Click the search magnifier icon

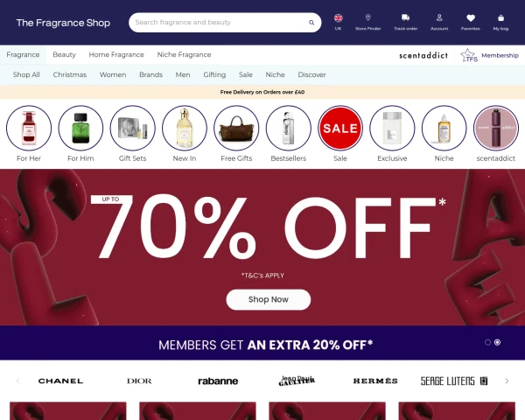click(x=311, y=23)
